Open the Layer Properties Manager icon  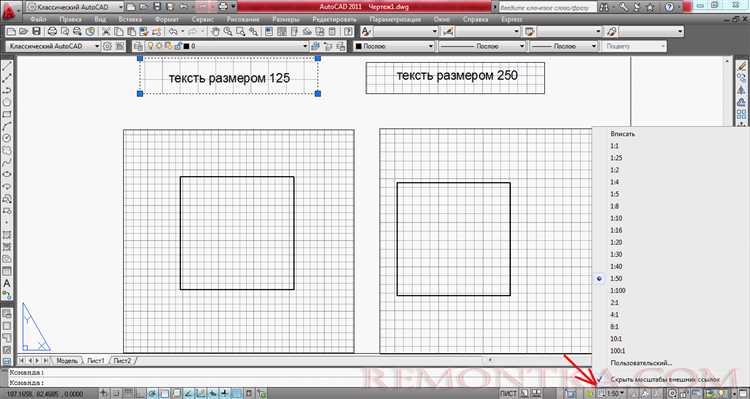click(138, 46)
